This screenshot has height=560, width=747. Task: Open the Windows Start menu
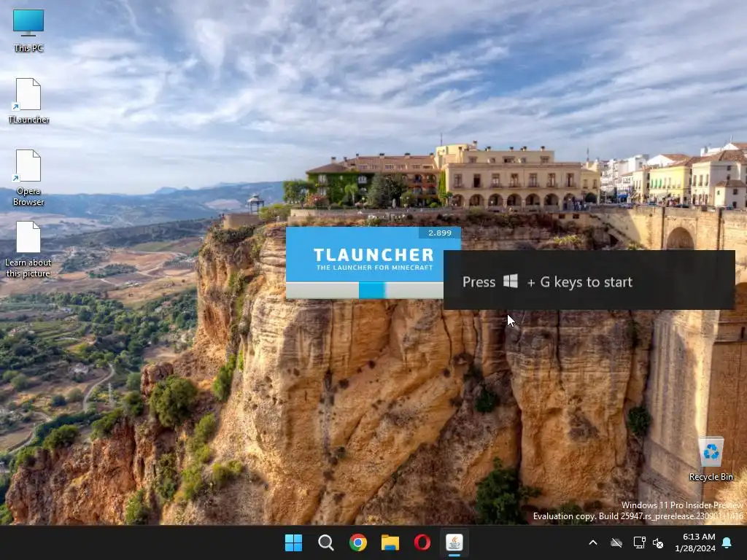pos(293,542)
